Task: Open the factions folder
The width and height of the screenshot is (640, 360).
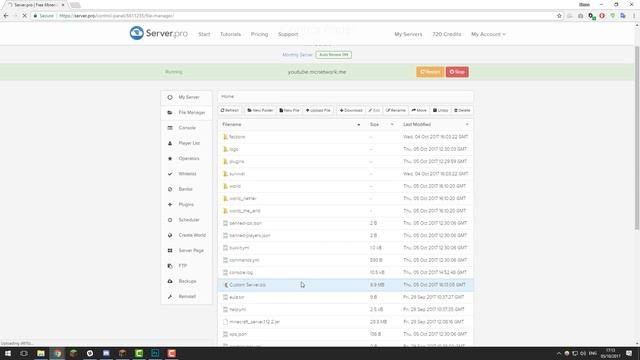Action: click(x=237, y=137)
